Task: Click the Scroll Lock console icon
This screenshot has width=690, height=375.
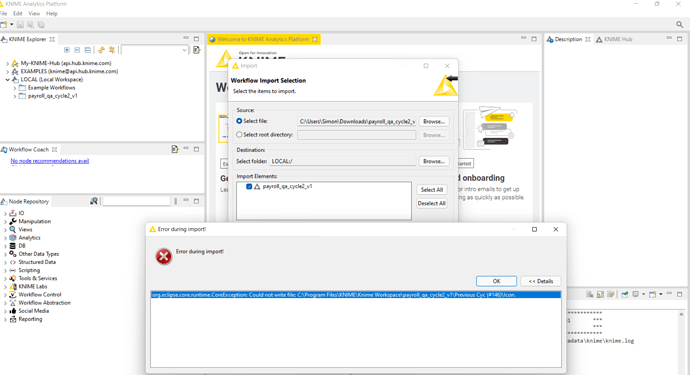Action: tap(600, 294)
